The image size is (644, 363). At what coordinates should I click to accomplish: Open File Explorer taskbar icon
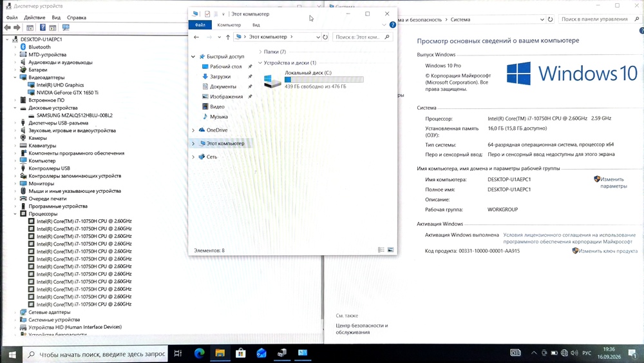tap(220, 353)
